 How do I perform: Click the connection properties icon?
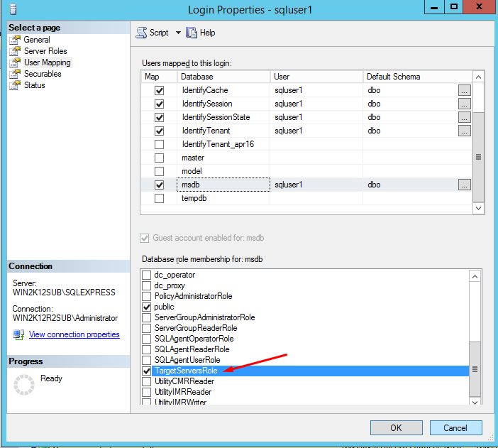pyautogui.click(x=18, y=334)
